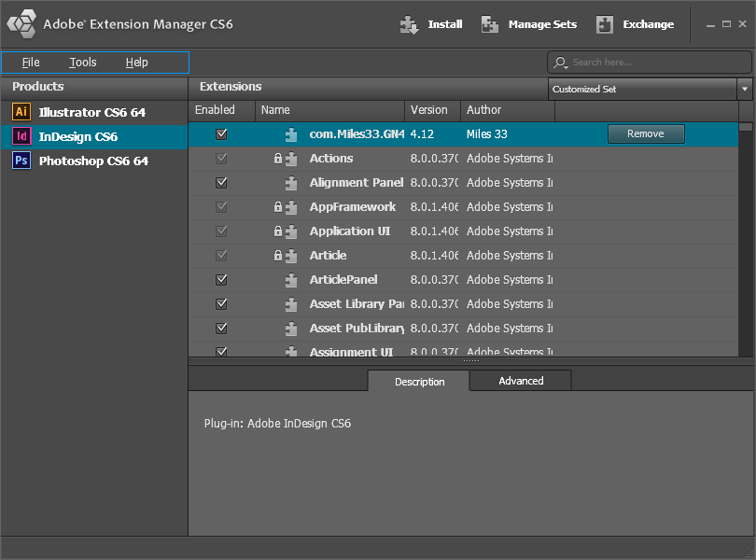Sort extensions by the Author column
Screen dimensions: 756x560
pyautogui.click(x=508, y=110)
